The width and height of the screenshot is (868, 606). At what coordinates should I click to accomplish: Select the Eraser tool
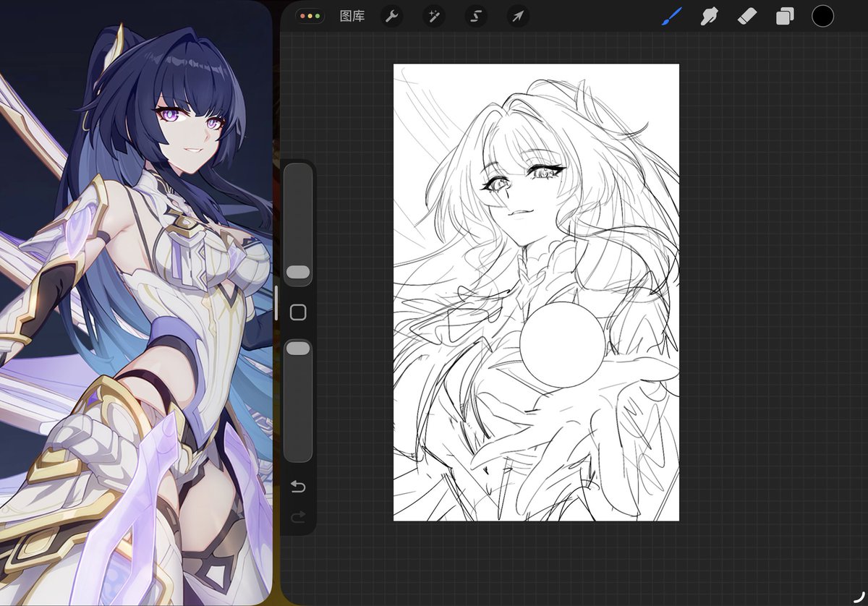(747, 16)
